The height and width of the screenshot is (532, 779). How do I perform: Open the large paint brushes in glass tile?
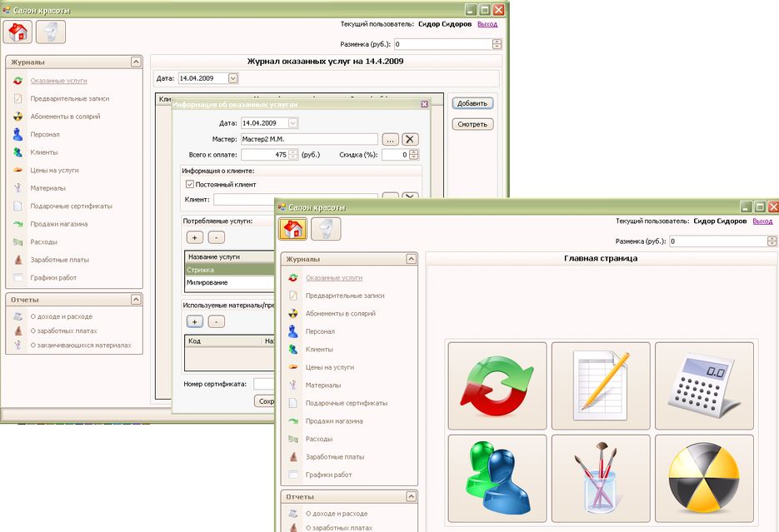click(x=601, y=479)
